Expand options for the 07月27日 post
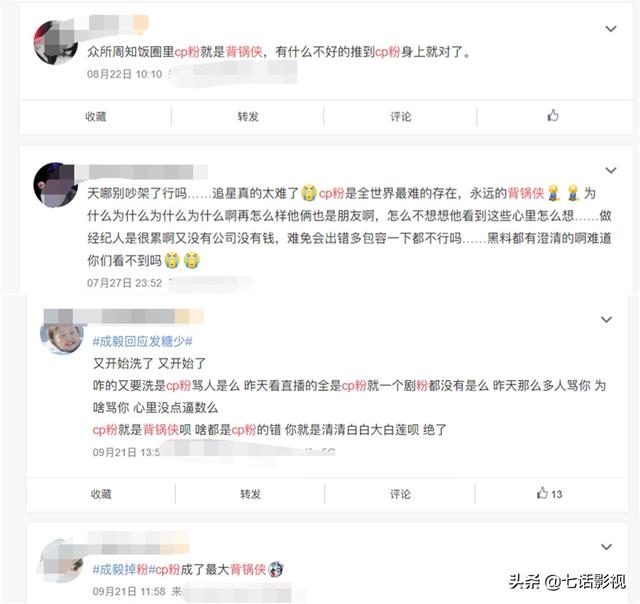 pos(611,170)
